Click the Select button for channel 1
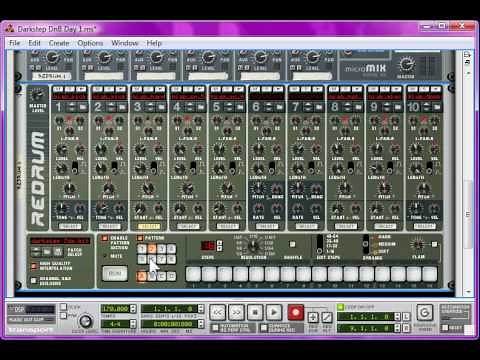Viewport: 480px width, 360px height. pyautogui.click(x=70, y=226)
